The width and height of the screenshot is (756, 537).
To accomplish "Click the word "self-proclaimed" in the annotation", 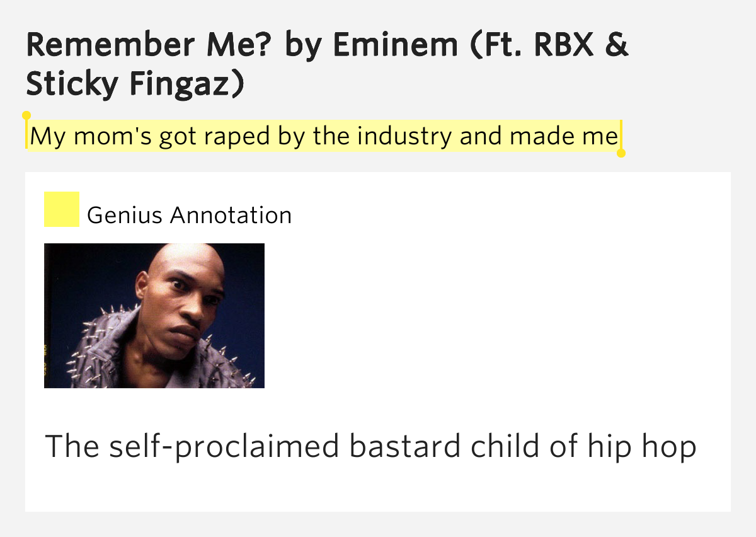I will coord(224,446).
